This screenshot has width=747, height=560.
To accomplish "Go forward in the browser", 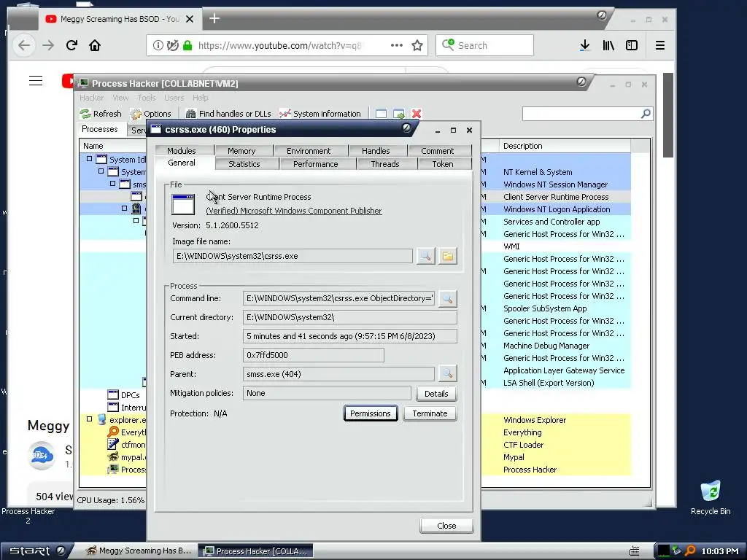I will 48,46.
